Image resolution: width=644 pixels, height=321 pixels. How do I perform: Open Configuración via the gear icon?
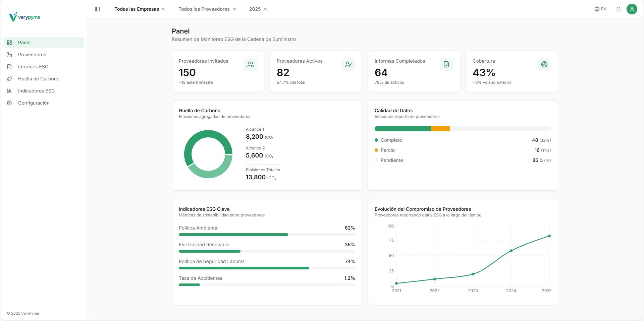[9, 103]
